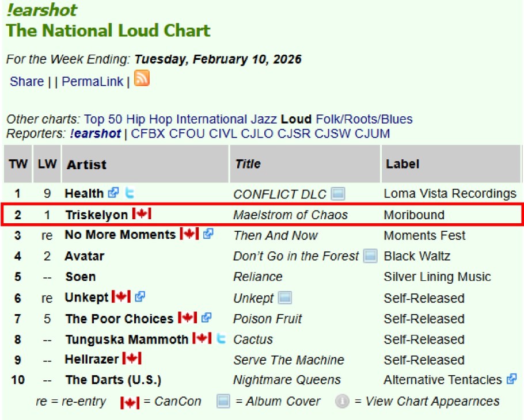View the Unkept album cover icon
Viewport: 524px width, 420px height.
285,297
